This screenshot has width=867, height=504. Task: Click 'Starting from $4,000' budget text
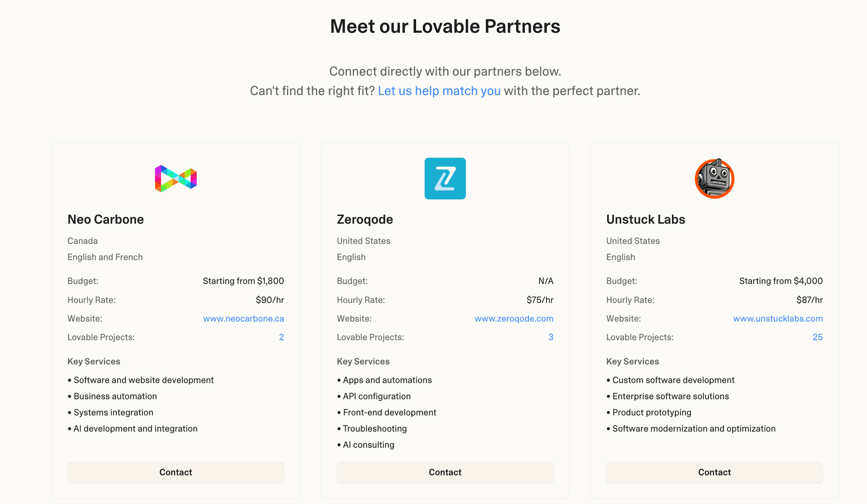click(x=781, y=281)
